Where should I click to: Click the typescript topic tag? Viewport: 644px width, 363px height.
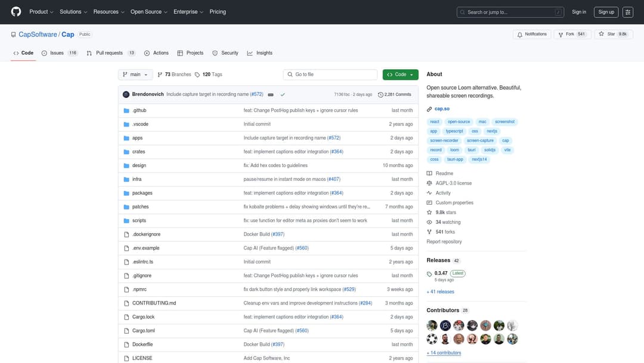click(x=454, y=131)
